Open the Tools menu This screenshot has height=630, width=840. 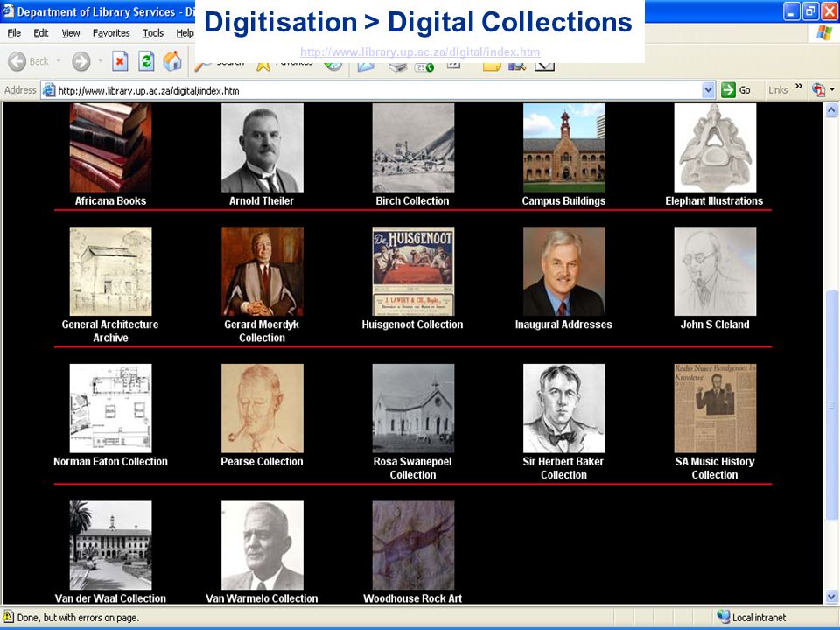153,33
